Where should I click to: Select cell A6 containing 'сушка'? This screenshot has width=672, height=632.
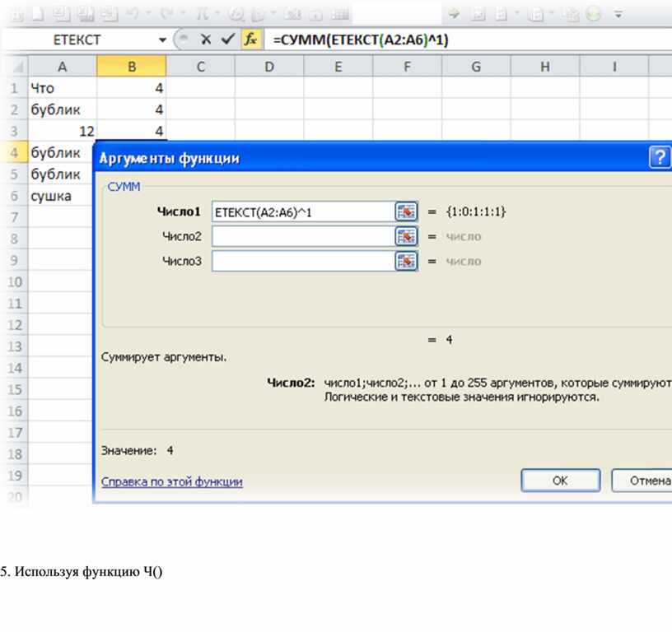(63, 196)
